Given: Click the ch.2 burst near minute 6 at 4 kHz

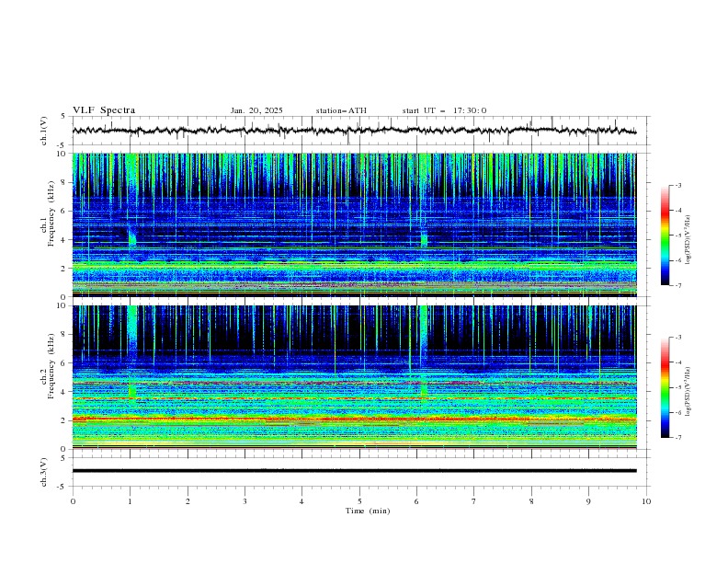Looking at the screenshot, I should pyautogui.click(x=424, y=389).
